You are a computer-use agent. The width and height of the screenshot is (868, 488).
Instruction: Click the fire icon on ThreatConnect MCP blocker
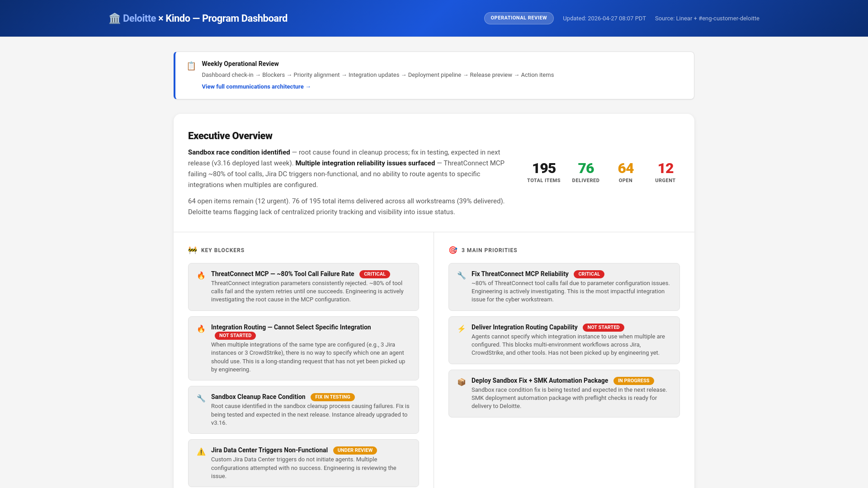201,276
